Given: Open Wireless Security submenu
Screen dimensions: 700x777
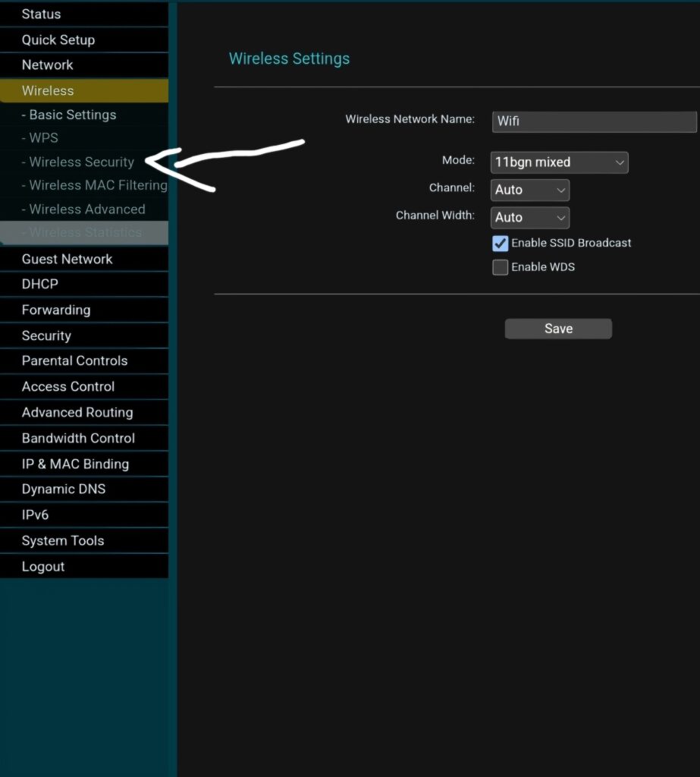Looking at the screenshot, I should pyautogui.click(x=81, y=162).
